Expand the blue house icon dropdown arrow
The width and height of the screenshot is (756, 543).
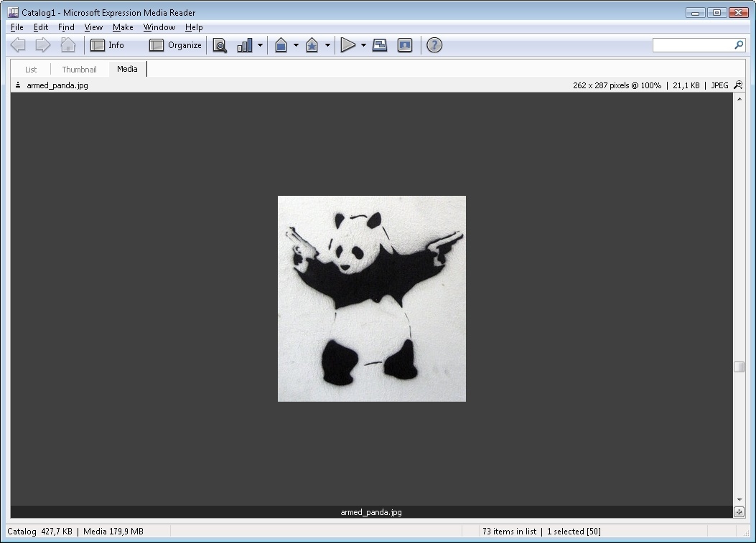tap(296, 45)
